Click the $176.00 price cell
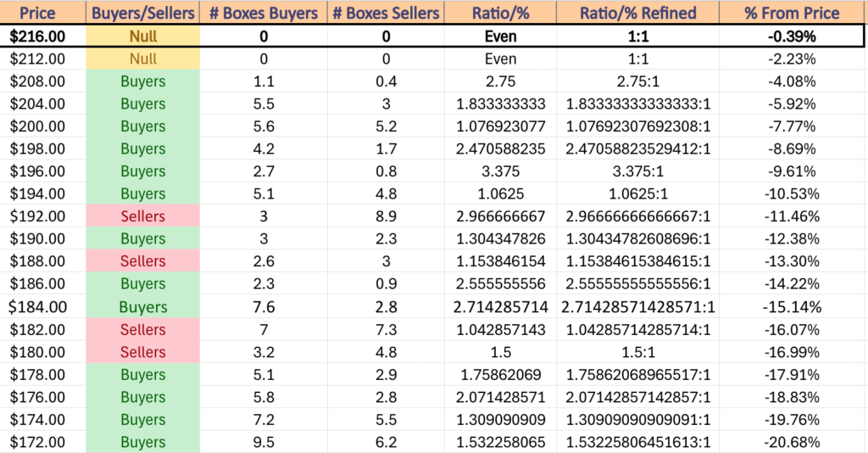 click(42, 397)
